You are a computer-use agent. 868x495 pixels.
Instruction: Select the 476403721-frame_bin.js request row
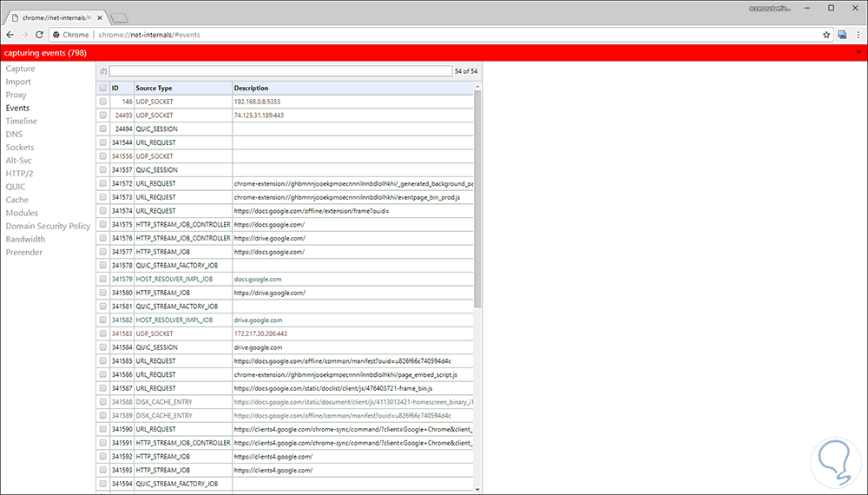285,388
